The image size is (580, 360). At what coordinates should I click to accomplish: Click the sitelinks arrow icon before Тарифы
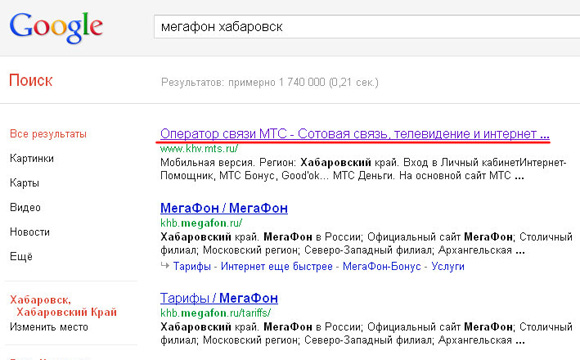165,265
